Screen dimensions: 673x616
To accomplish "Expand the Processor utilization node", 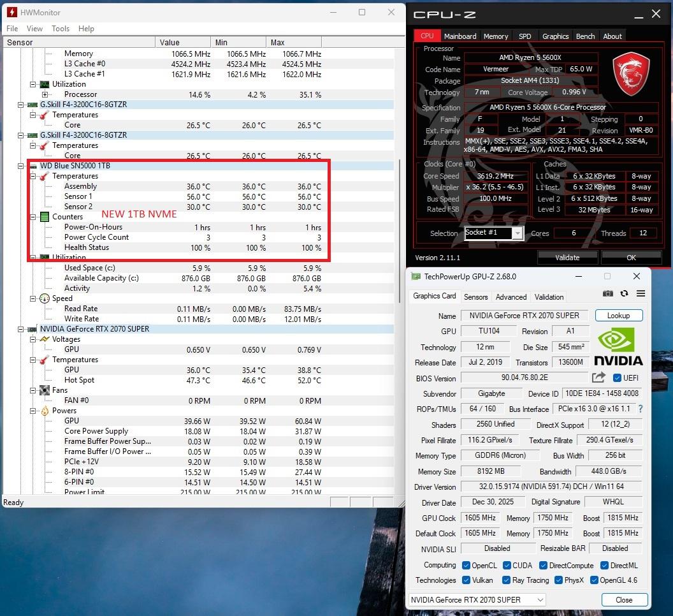I will [x=45, y=94].
